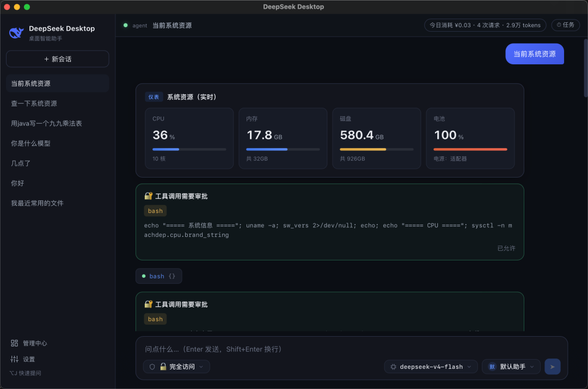Open 管理中心 management center
588x389 pixels.
[29, 343]
